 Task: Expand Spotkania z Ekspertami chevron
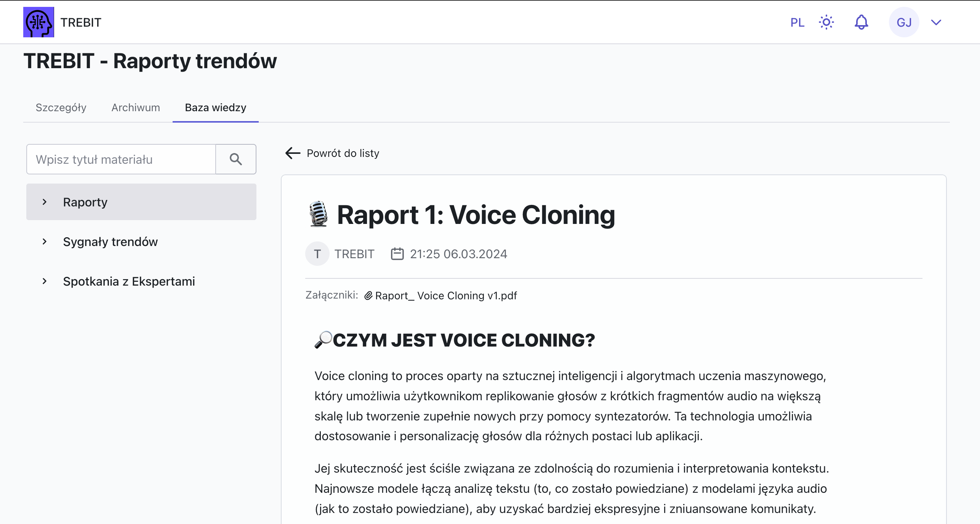tap(45, 281)
